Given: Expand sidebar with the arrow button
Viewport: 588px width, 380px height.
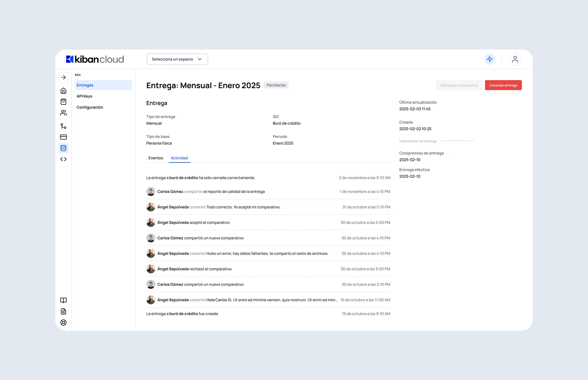Looking at the screenshot, I should point(63,77).
